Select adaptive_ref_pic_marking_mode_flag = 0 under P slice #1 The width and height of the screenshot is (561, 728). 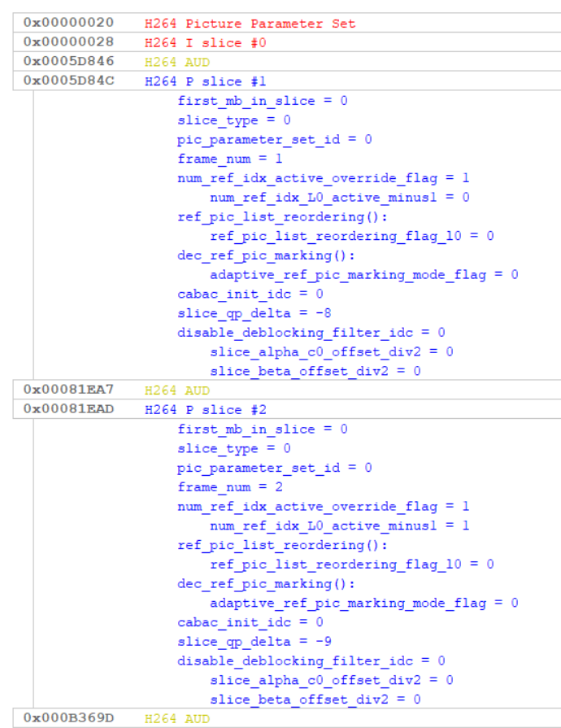364,275
